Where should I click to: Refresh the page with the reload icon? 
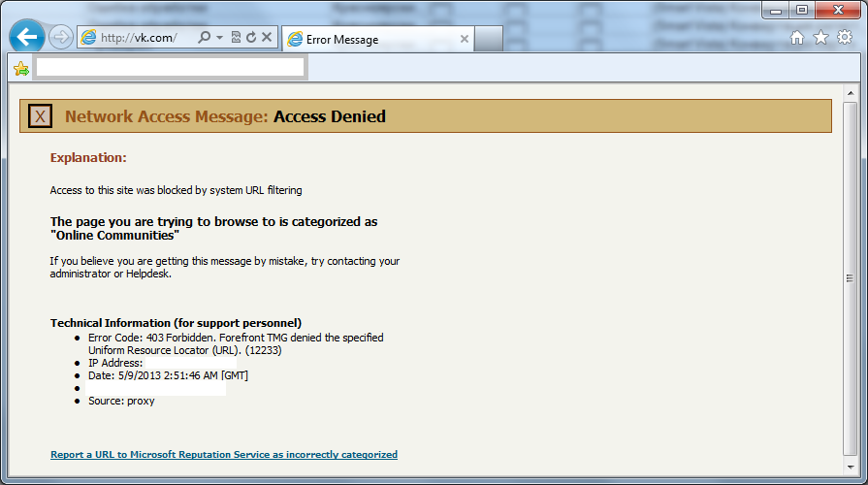pos(251,38)
